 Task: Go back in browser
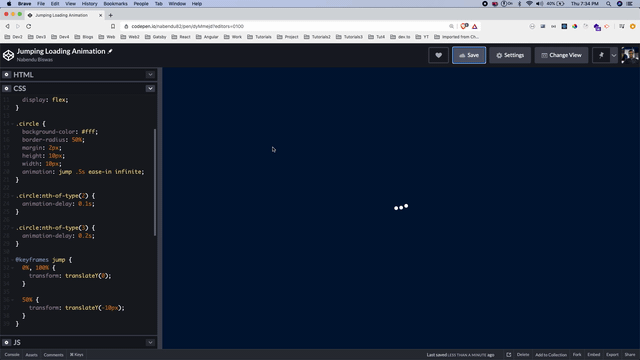point(7,26)
